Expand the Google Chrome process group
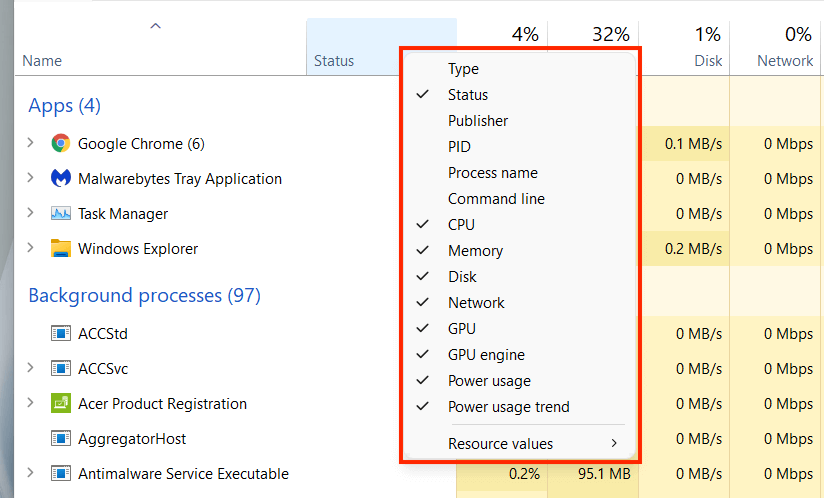 (x=30, y=143)
